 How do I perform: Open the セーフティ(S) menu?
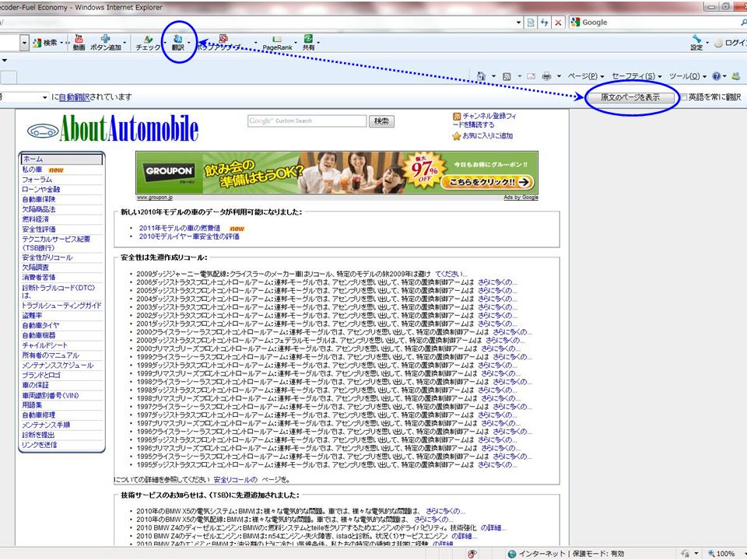pos(637,76)
